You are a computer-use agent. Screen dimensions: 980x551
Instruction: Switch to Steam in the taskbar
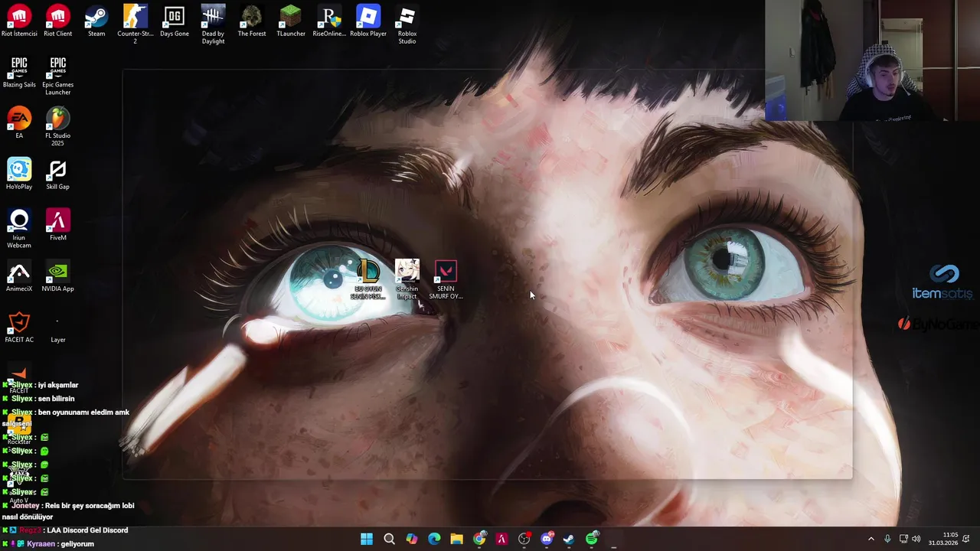point(569,539)
